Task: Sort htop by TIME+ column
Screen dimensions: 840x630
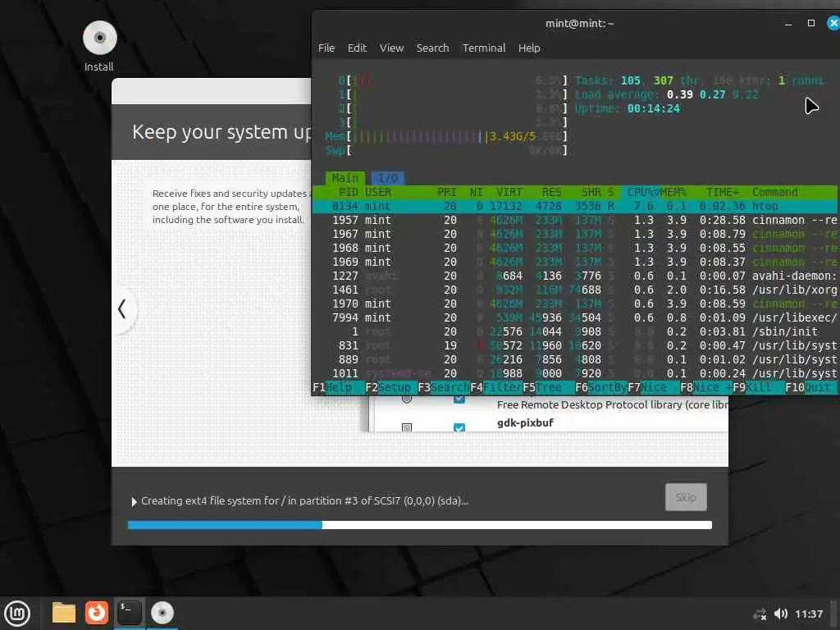Action: click(x=723, y=192)
